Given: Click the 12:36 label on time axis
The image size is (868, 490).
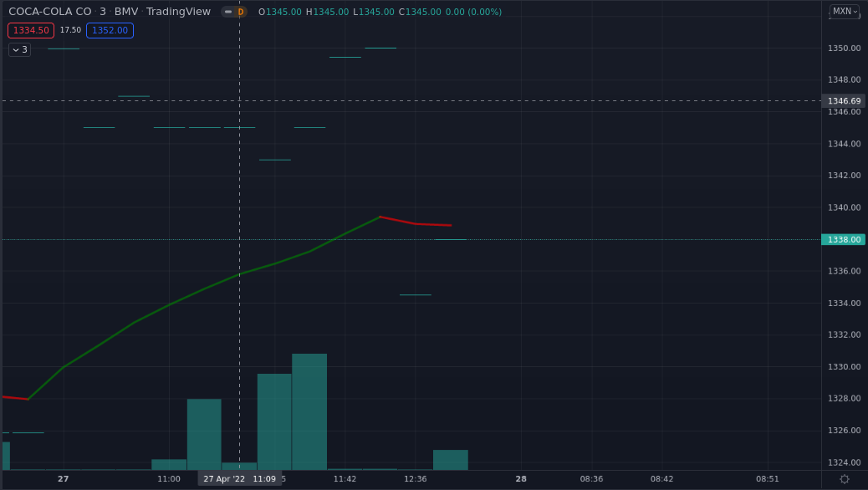Looking at the screenshot, I should coord(415,479).
